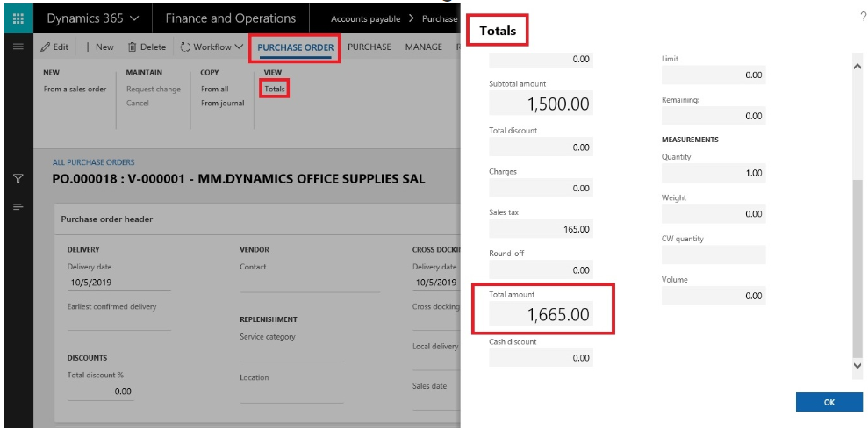Open Totals under View
The image size is (868, 430).
point(275,89)
